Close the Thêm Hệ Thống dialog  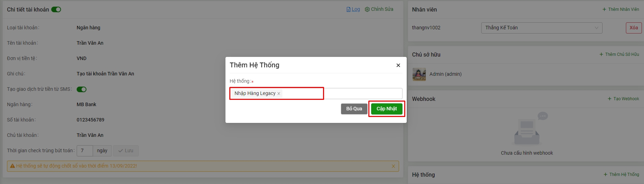398,65
